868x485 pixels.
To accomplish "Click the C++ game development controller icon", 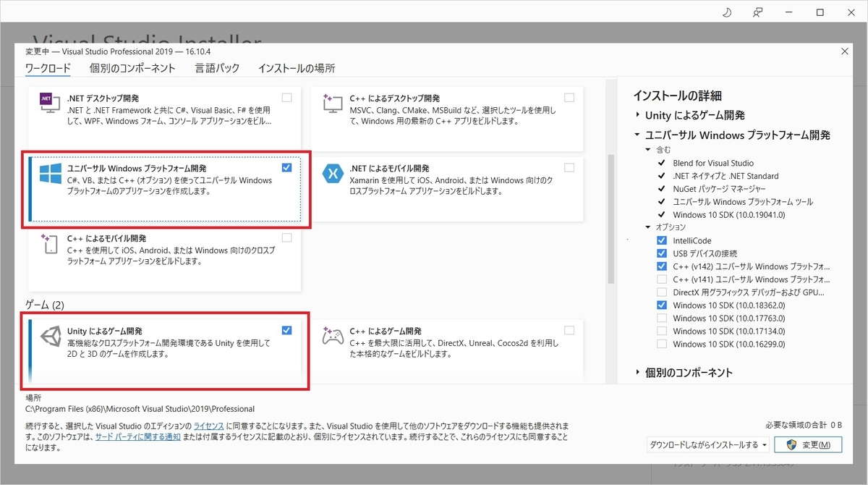I will pyautogui.click(x=333, y=337).
